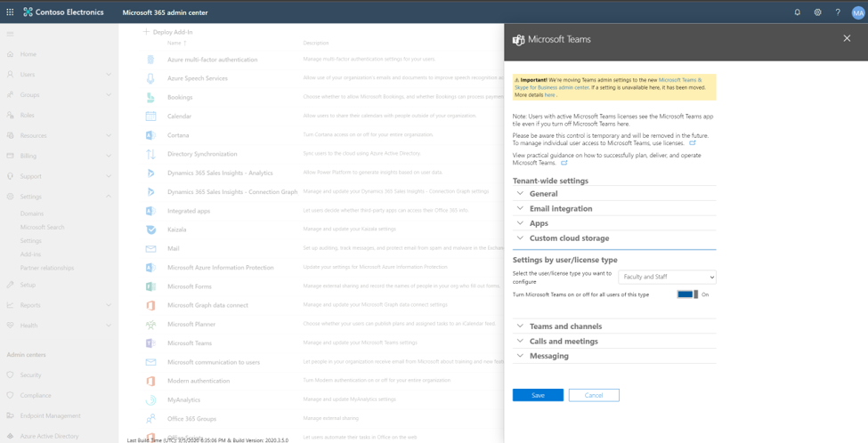868x443 pixels.
Task: Click the Contoso Electronics logo
Action: click(x=63, y=12)
